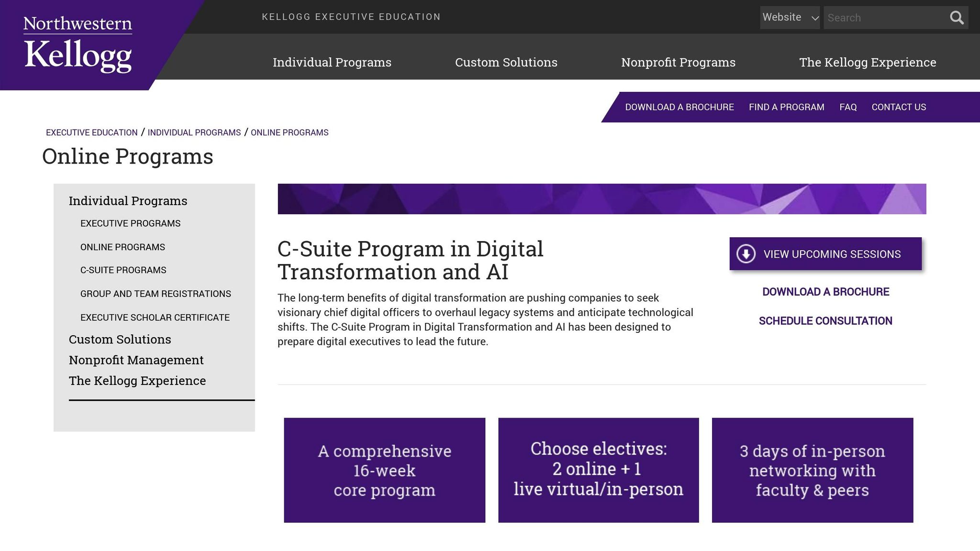The image size is (980, 551).
Task: Select Download a Brochure in purple utility bar
Action: (x=679, y=107)
